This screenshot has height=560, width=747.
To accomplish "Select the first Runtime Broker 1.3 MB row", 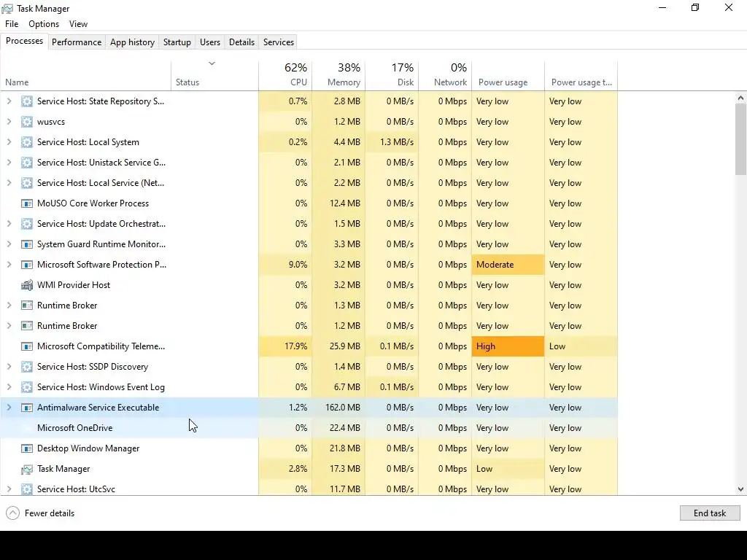I will tap(309, 306).
